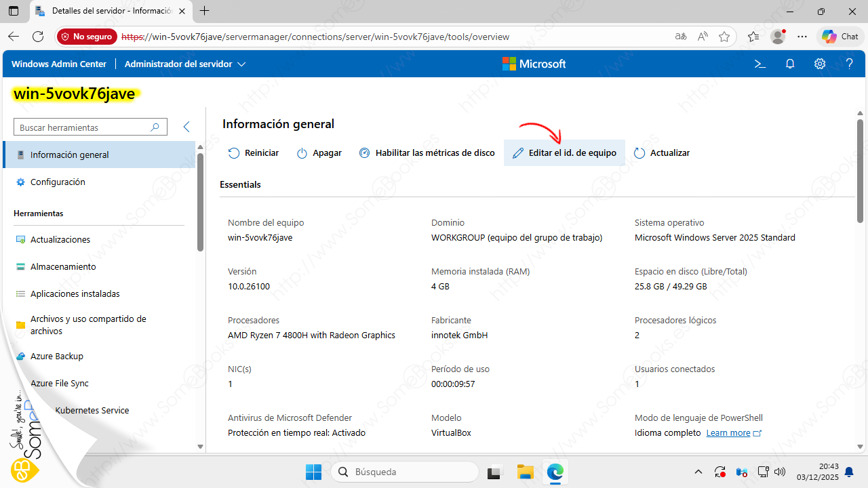Open Azure Backup tool
The width and height of the screenshot is (868, 488).
56,357
